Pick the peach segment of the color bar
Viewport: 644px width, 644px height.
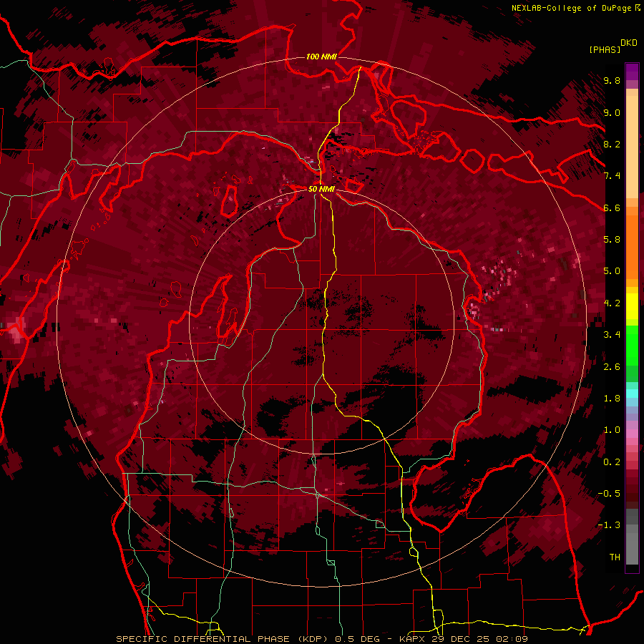pyautogui.click(x=632, y=147)
